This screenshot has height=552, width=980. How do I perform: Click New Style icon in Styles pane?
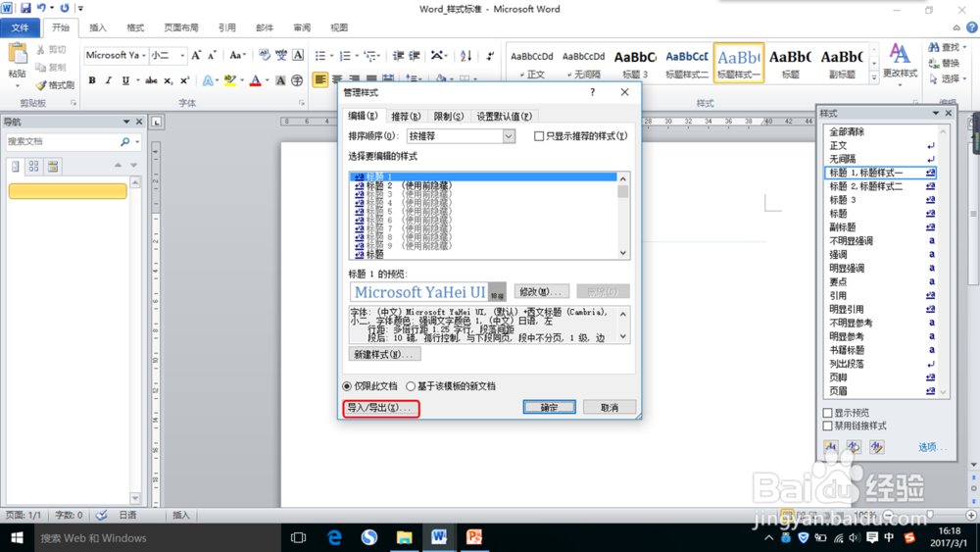click(x=831, y=446)
